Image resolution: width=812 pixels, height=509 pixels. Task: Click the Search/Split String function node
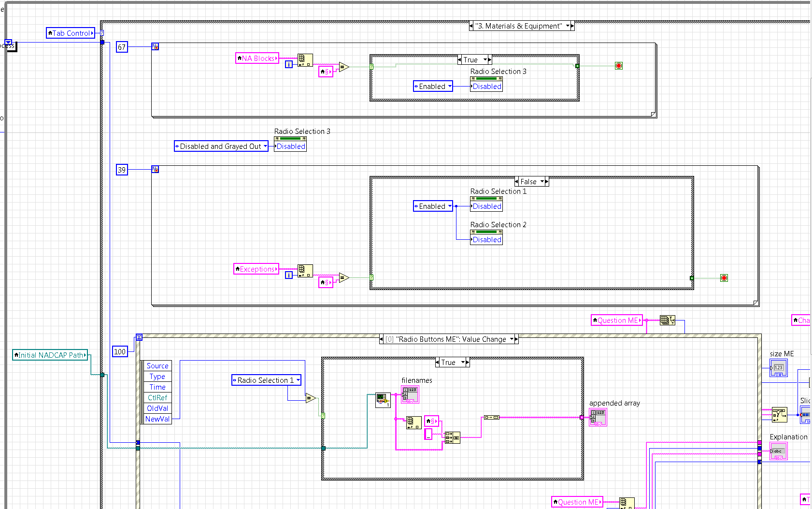(453, 438)
